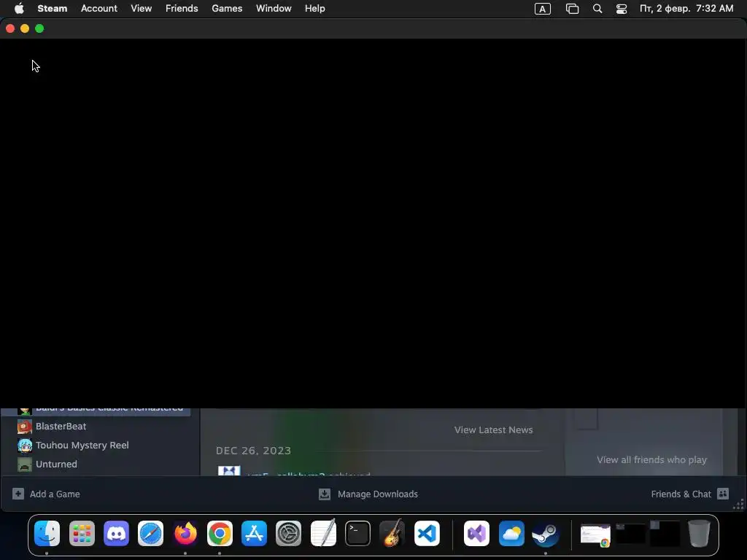Click the download tray icon for Manage Downloads
This screenshot has height=560, width=747.
coord(325,494)
